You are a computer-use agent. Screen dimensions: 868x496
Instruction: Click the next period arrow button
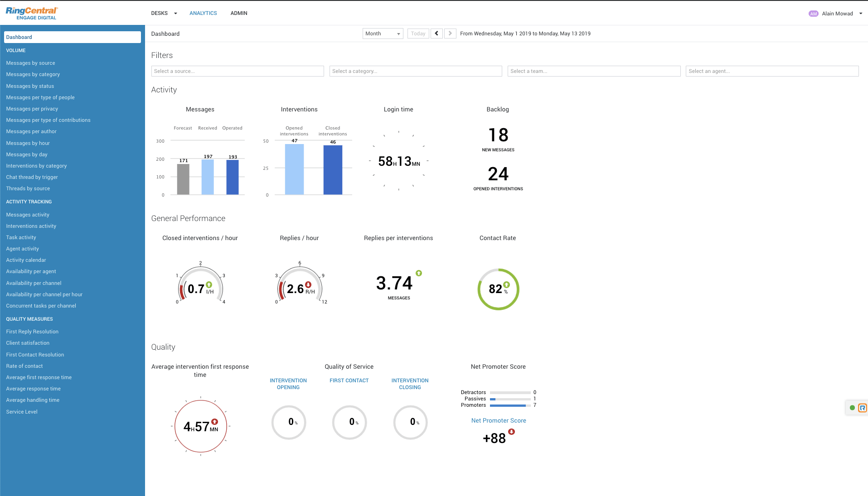(450, 34)
